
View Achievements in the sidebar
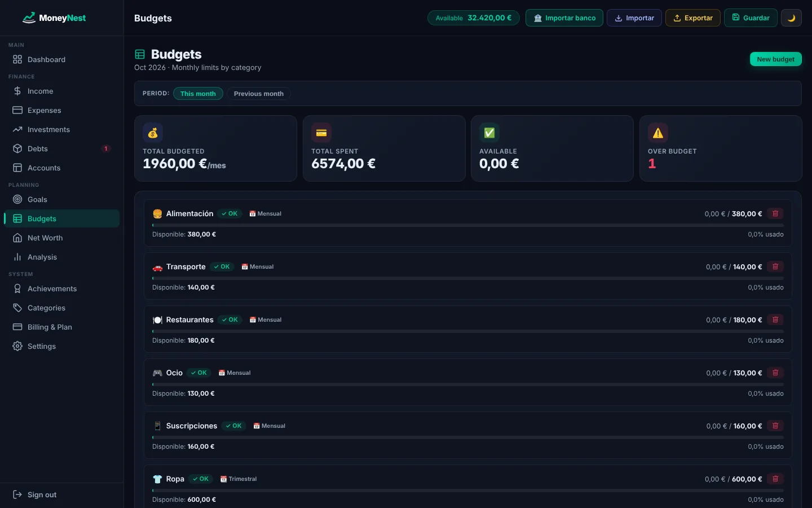(61, 288)
